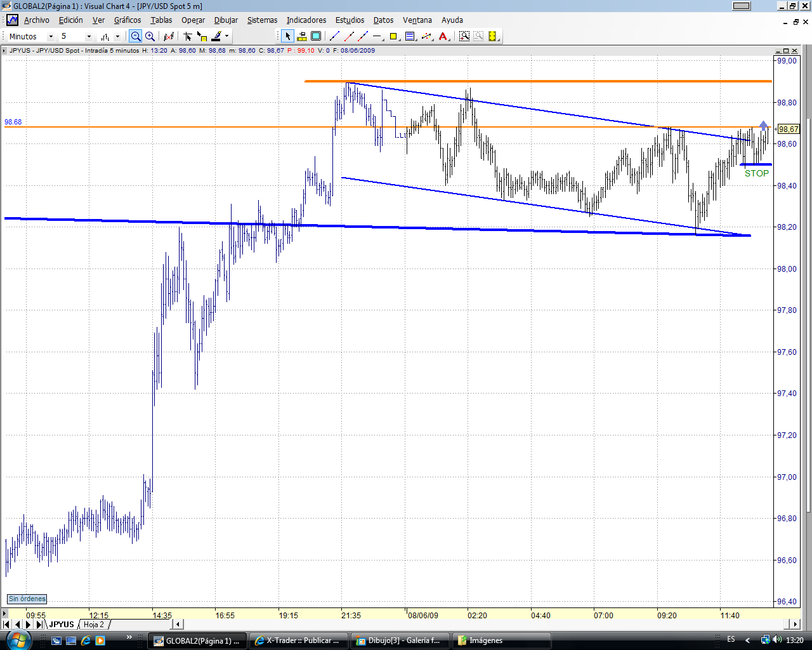
Task: Click the yellow film strip icon
Action: coord(492,36)
